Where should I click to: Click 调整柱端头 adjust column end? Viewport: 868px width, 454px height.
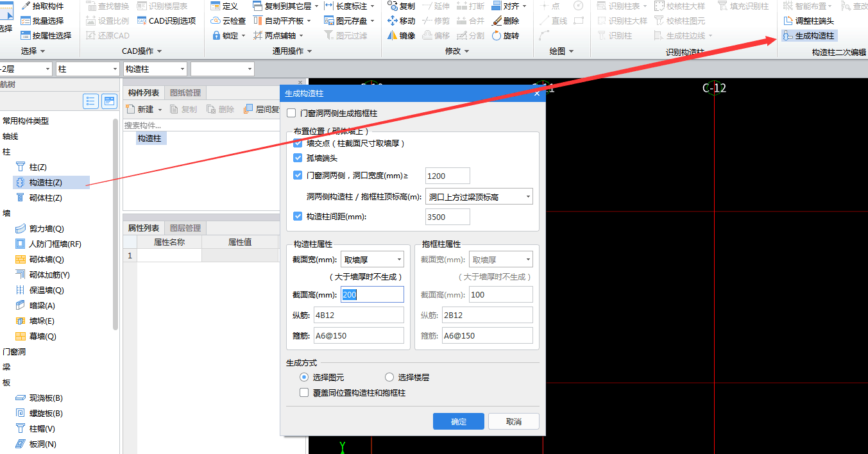point(809,21)
